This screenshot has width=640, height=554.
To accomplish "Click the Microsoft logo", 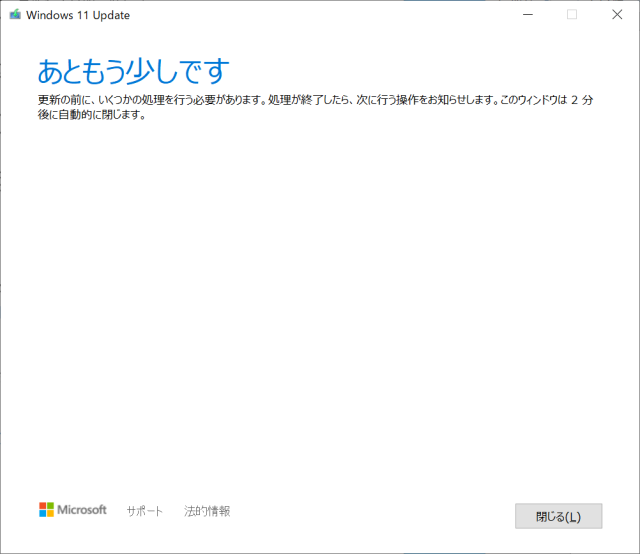I will [73, 510].
